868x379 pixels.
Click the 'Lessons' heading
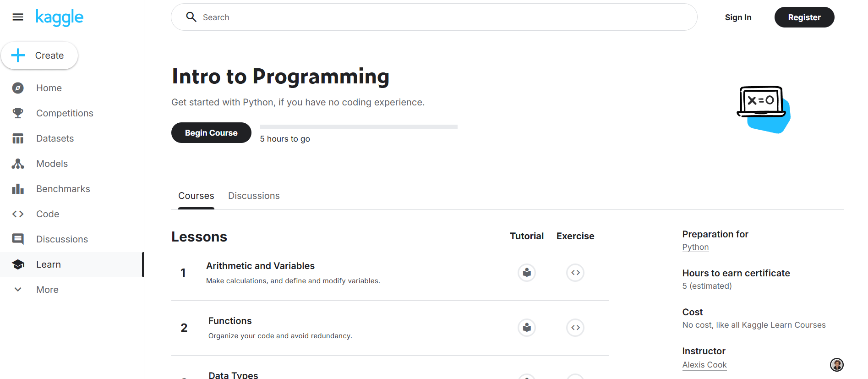click(x=199, y=237)
